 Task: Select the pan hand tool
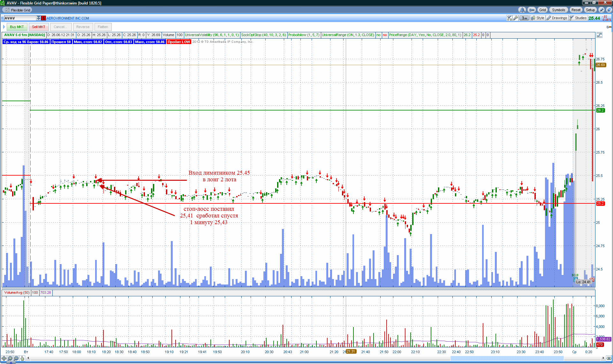point(22,358)
